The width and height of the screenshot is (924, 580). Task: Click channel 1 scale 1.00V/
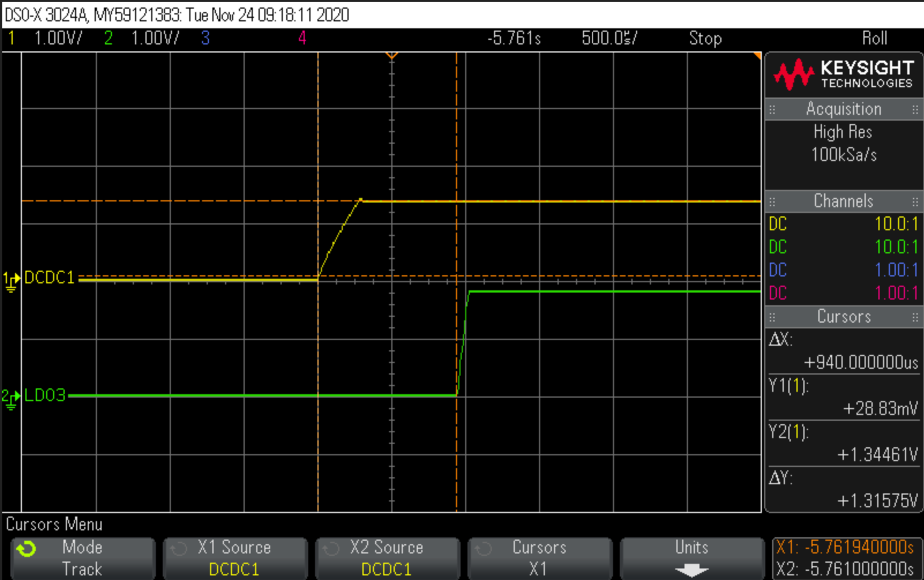point(58,38)
